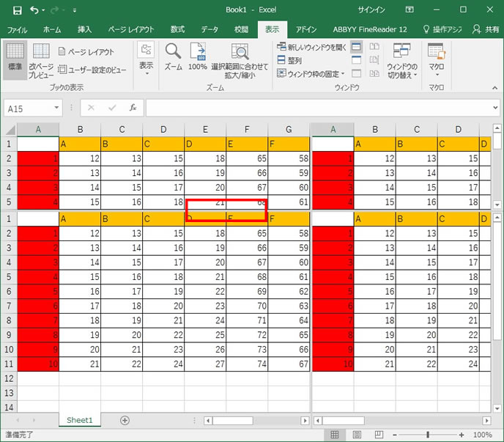Open the ABBYY FineReader 12 tab

(370, 29)
